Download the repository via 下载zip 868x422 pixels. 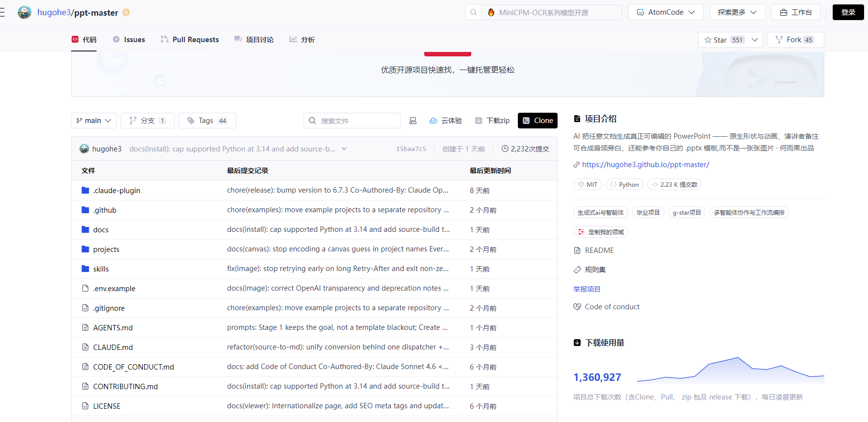tap(492, 121)
